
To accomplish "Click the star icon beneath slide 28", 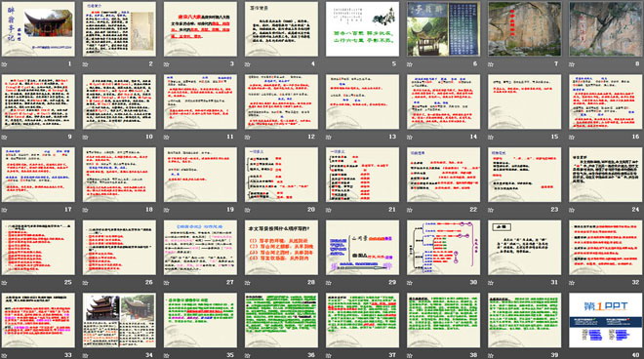I will (x=248, y=282).
